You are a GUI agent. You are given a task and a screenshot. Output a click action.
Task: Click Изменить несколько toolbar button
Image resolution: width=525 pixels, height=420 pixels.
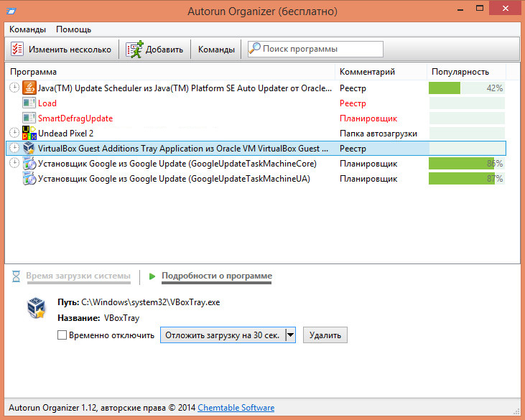click(x=62, y=50)
